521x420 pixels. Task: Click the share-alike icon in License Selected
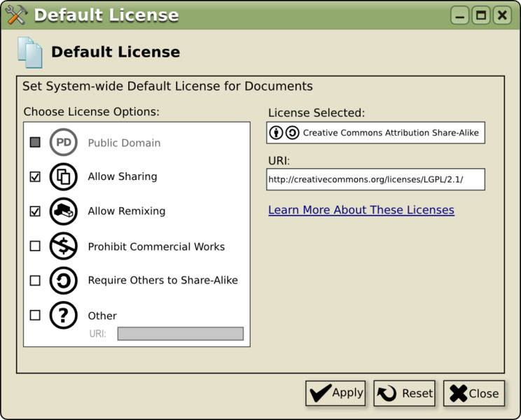tap(293, 133)
